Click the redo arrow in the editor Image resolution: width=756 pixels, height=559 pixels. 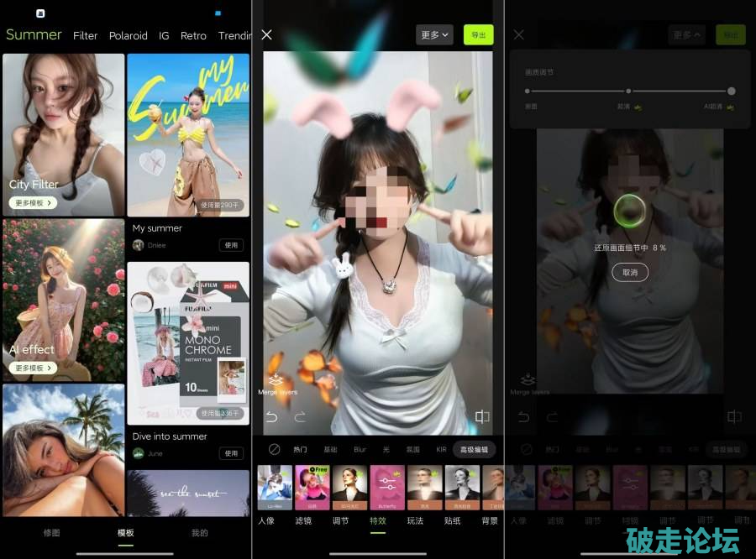coord(300,417)
